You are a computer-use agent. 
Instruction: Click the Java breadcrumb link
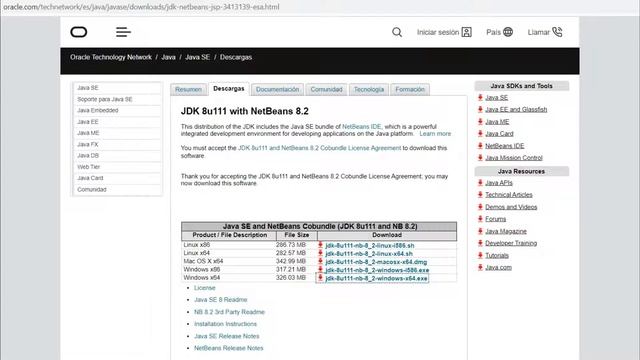168,57
